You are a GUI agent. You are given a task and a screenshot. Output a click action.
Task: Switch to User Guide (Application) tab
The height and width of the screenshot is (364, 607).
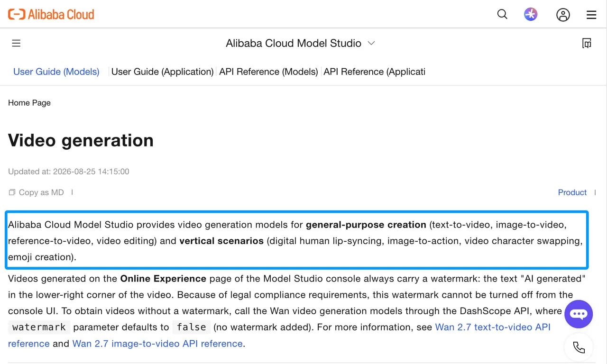click(x=162, y=72)
